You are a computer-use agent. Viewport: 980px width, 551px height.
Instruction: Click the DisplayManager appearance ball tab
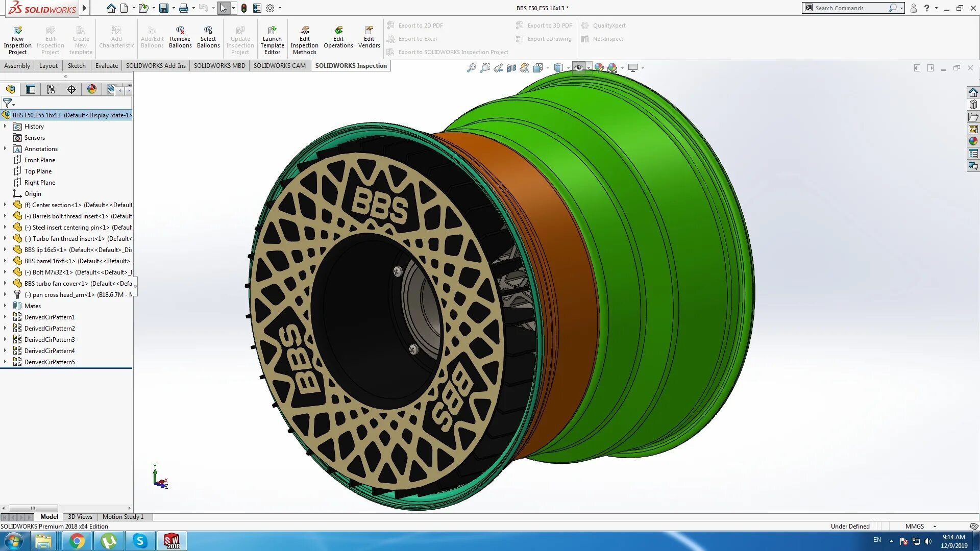(x=92, y=89)
